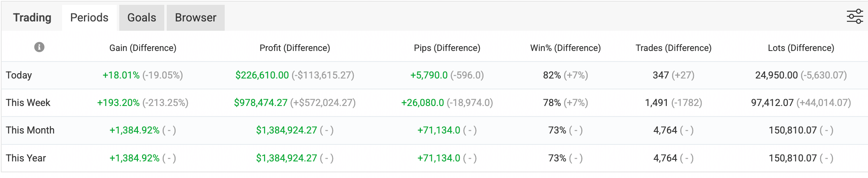This screenshot has height=178, width=868.
Task: Click the Profit (Difference) column header
Action: point(295,48)
